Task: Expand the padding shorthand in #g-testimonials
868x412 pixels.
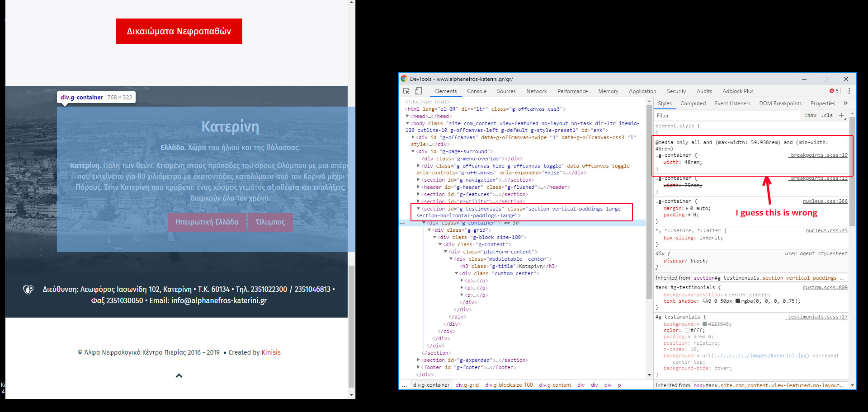Action: click(x=690, y=337)
